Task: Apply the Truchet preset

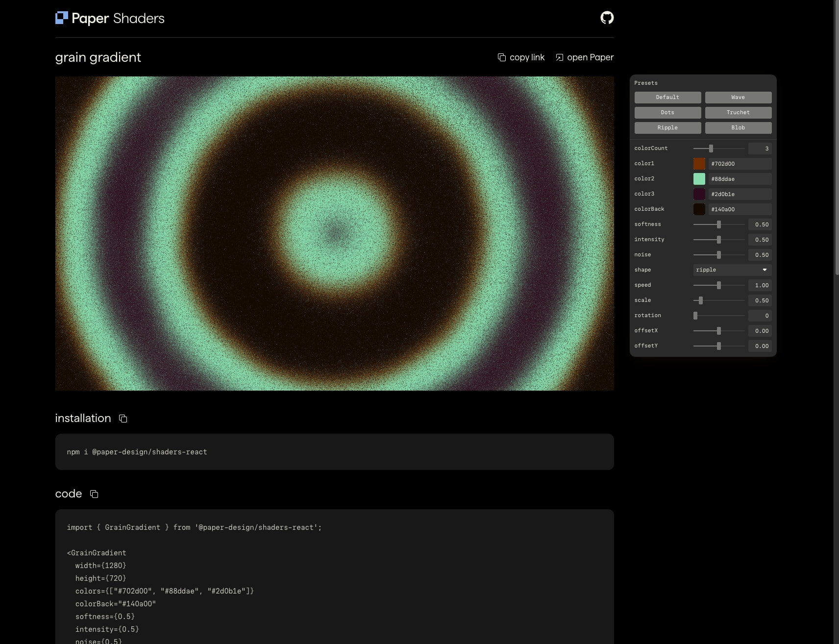Action: click(x=738, y=113)
